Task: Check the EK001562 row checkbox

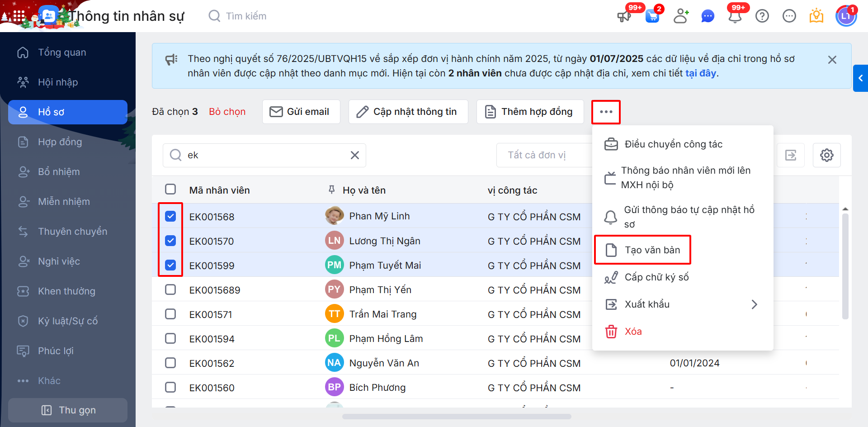Action: pos(170,363)
